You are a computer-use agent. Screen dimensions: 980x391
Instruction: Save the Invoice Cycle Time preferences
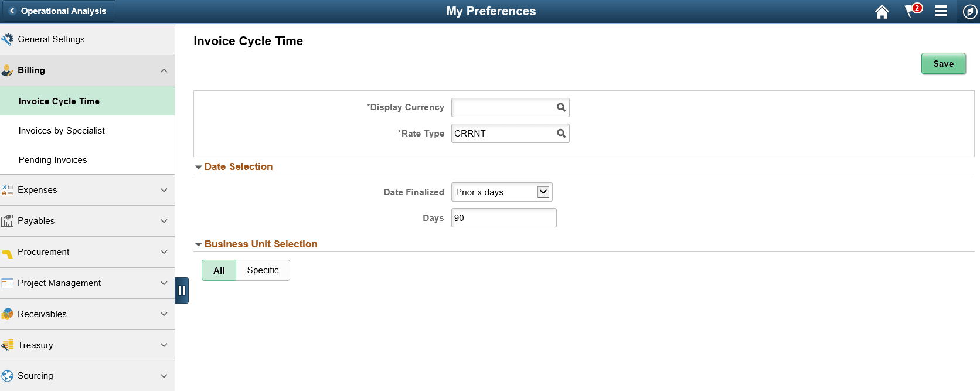(943, 63)
